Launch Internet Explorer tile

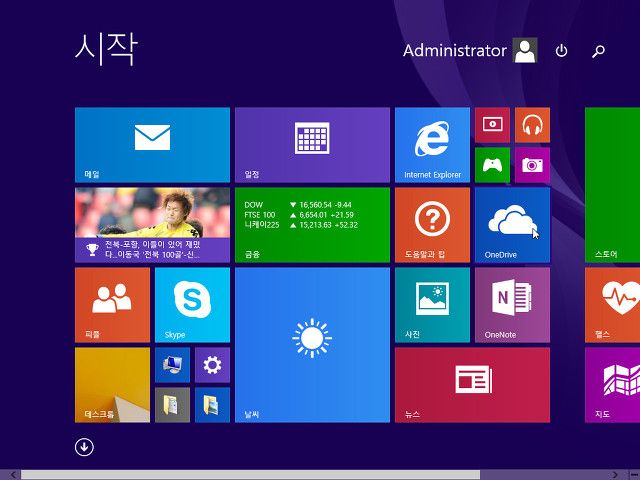[x=432, y=145]
